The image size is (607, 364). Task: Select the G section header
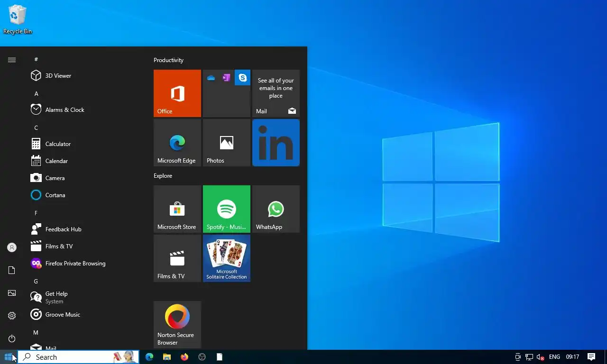[x=36, y=282]
